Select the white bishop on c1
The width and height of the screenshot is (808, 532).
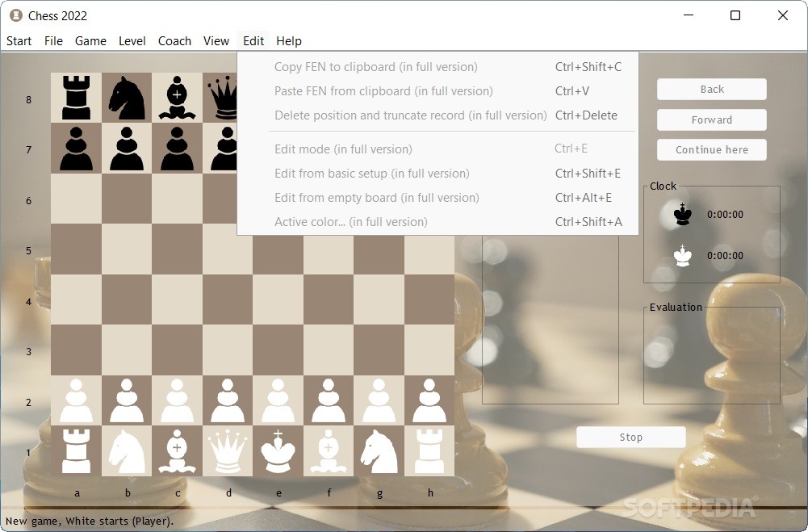(177, 451)
